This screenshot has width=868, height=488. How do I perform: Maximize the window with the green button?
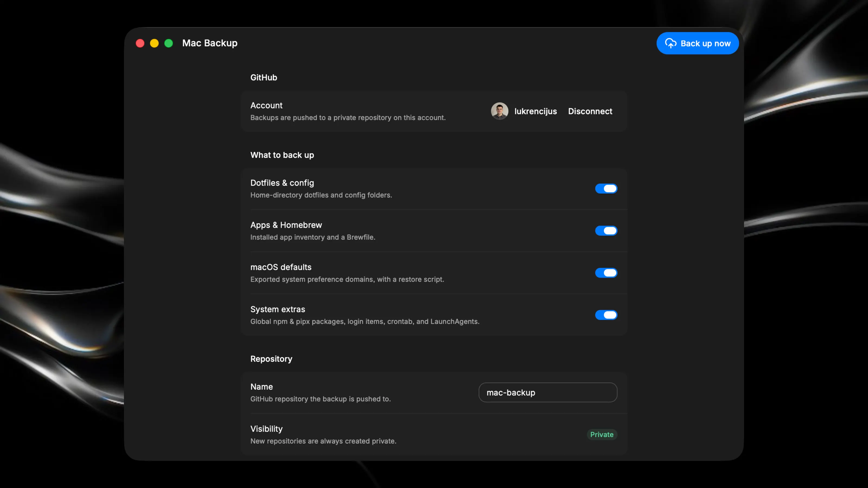coord(168,43)
